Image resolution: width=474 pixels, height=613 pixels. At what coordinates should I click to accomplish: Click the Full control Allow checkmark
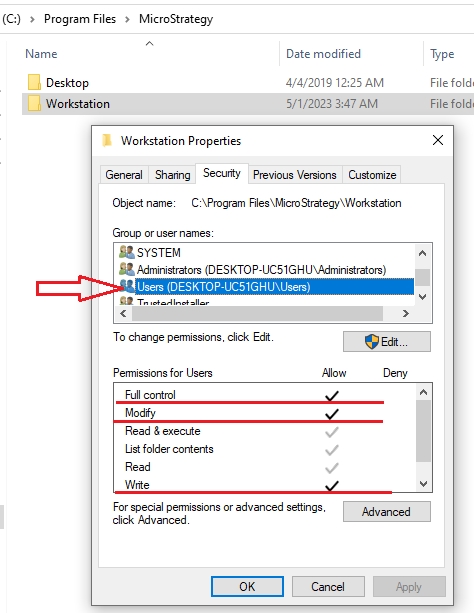coord(332,396)
